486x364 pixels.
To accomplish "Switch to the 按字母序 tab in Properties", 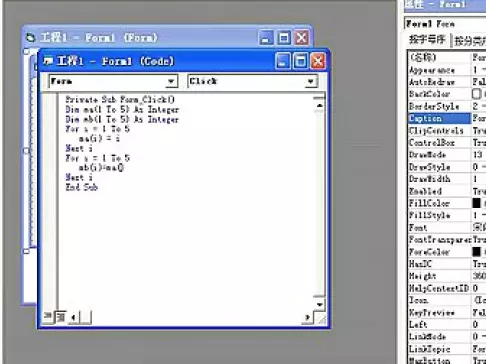I will [x=427, y=40].
